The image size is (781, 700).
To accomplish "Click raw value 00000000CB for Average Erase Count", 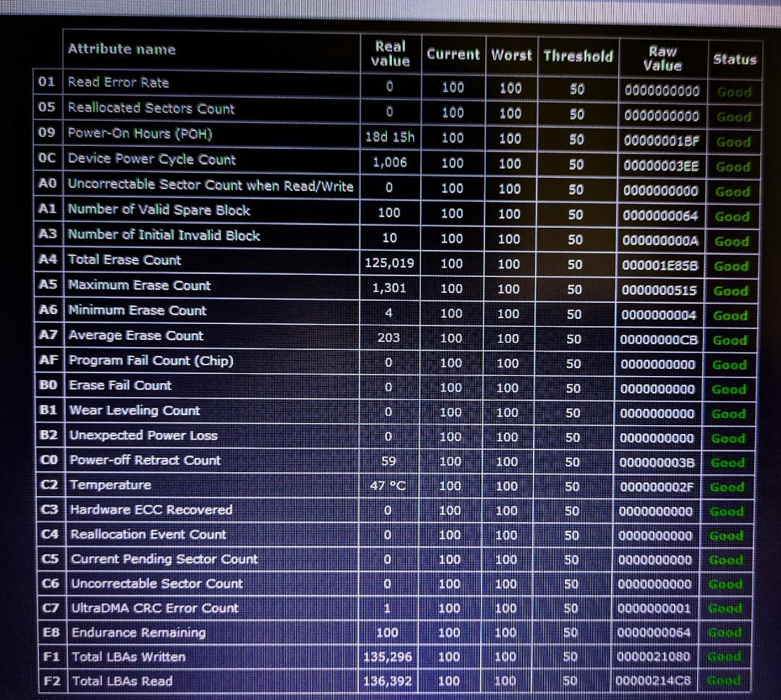I will [x=661, y=340].
